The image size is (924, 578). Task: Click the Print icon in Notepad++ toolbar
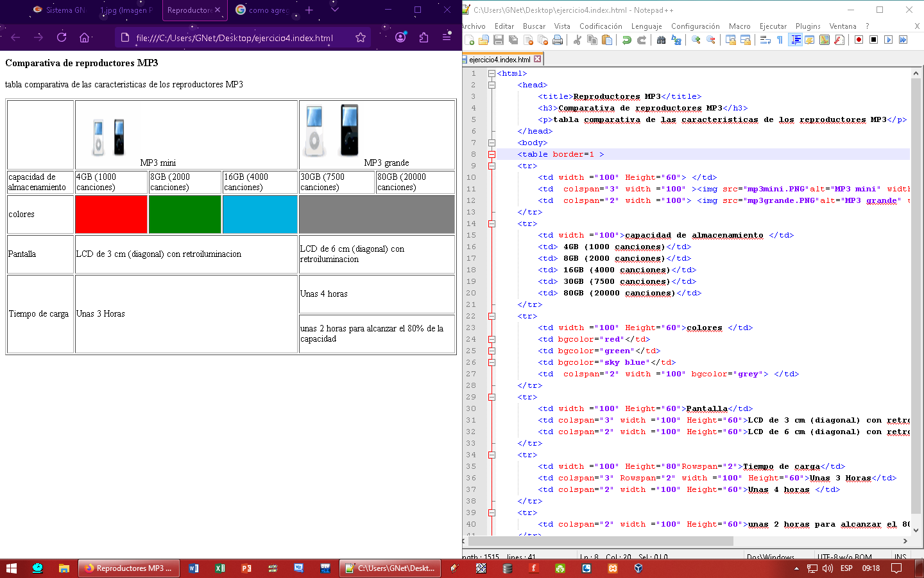558,40
